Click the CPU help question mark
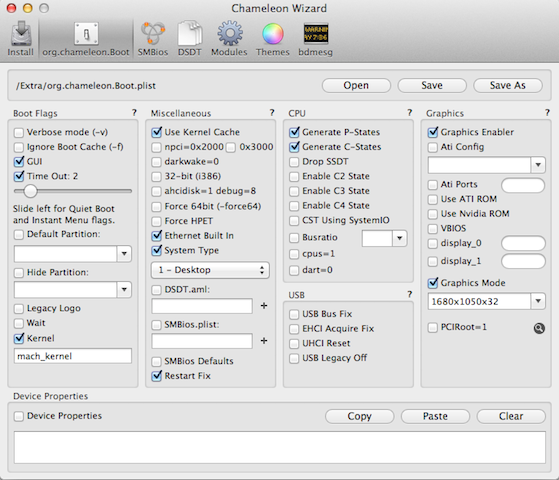The height and width of the screenshot is (480, 559). tap(410, 113)
